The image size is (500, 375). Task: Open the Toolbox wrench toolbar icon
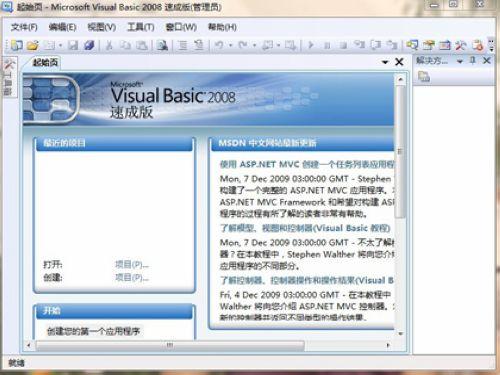(x=461, y=45)
